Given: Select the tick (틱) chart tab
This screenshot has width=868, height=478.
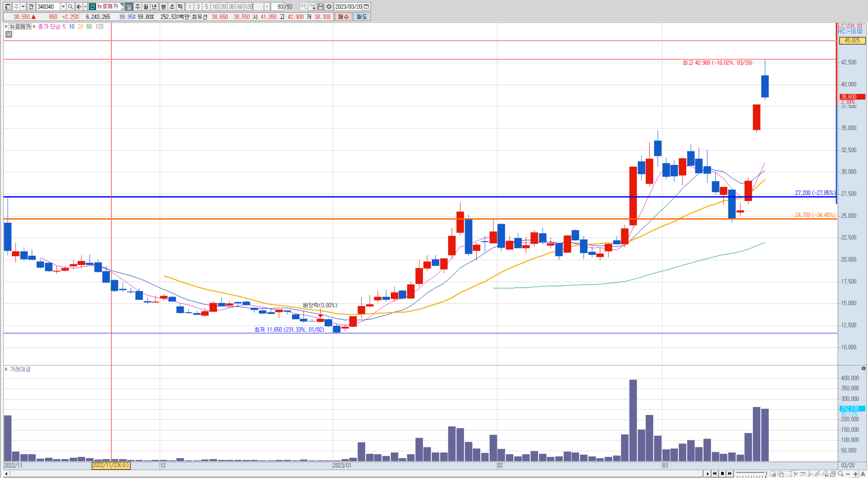Looking at the screenshot, I should pos(180,7).
